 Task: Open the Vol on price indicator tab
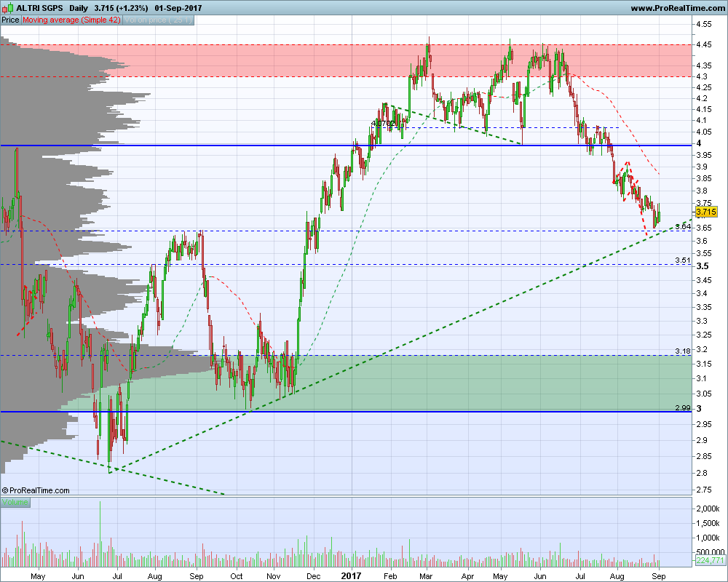[x=158, y=20]
